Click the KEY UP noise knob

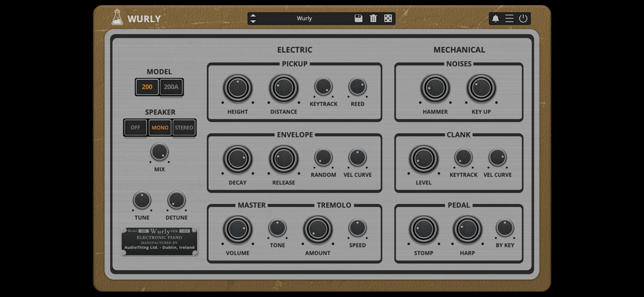481,88
